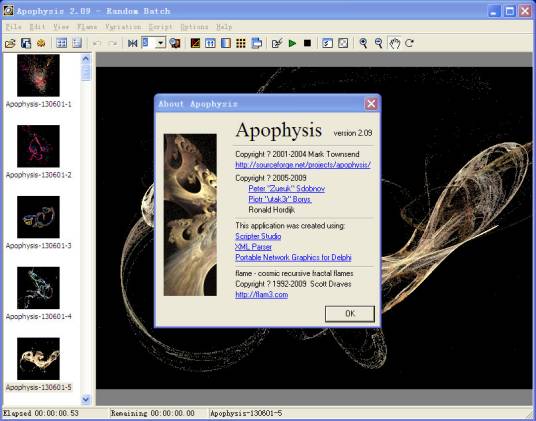Screen dimensions: 536x421
Task: Open the Scripter Studio link
Action: coord(258,236)
